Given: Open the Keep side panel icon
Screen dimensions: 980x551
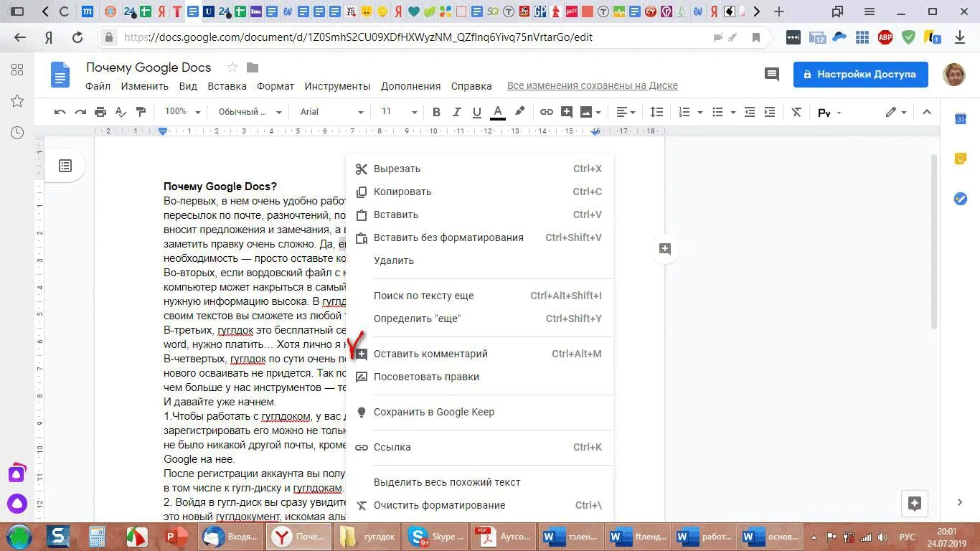Looking at the screenshot, I should point(961,159).
